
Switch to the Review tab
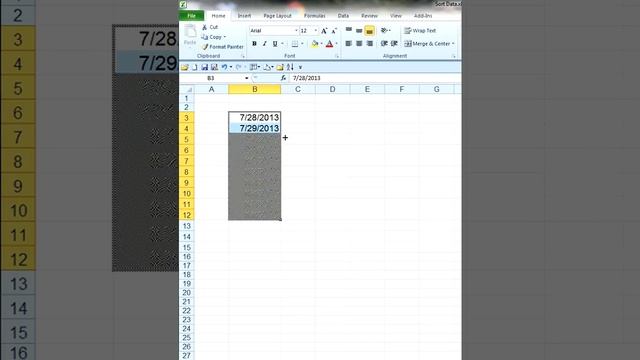point(369,16)
